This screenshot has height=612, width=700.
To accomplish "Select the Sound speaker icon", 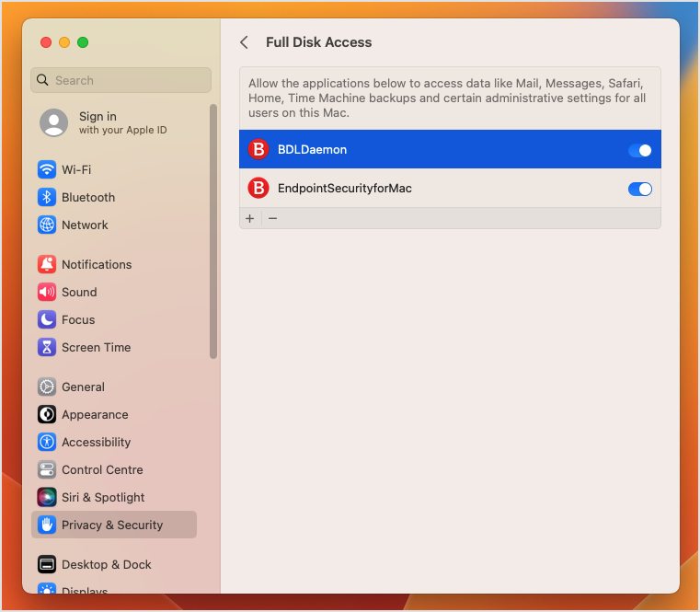I will click(47, 292).
